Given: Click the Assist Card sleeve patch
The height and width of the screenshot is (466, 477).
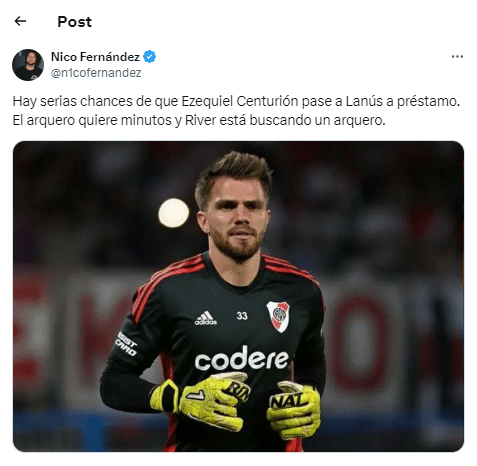Looking at the screenshot, I should click(x=127, y=344).
